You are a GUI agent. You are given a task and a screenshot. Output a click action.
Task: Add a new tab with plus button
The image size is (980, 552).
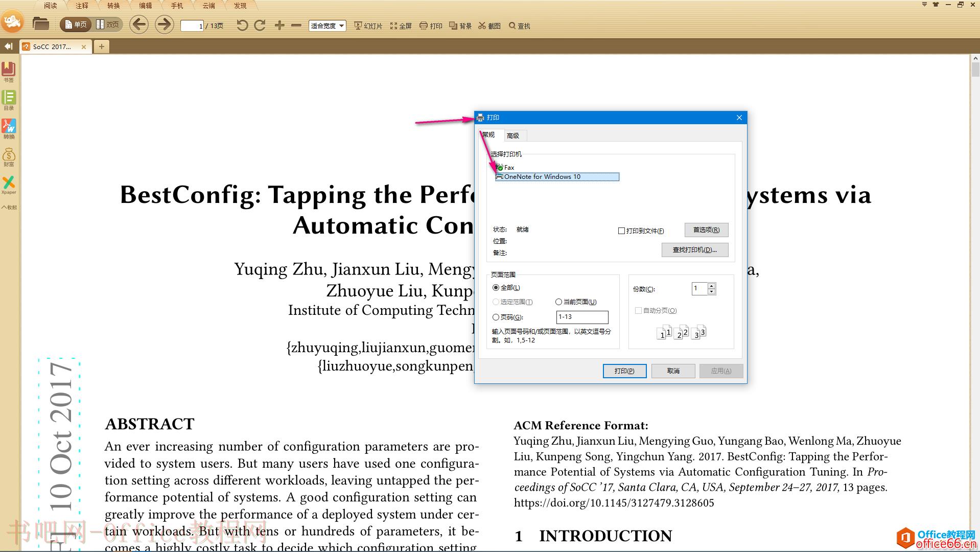coord(102,47)
